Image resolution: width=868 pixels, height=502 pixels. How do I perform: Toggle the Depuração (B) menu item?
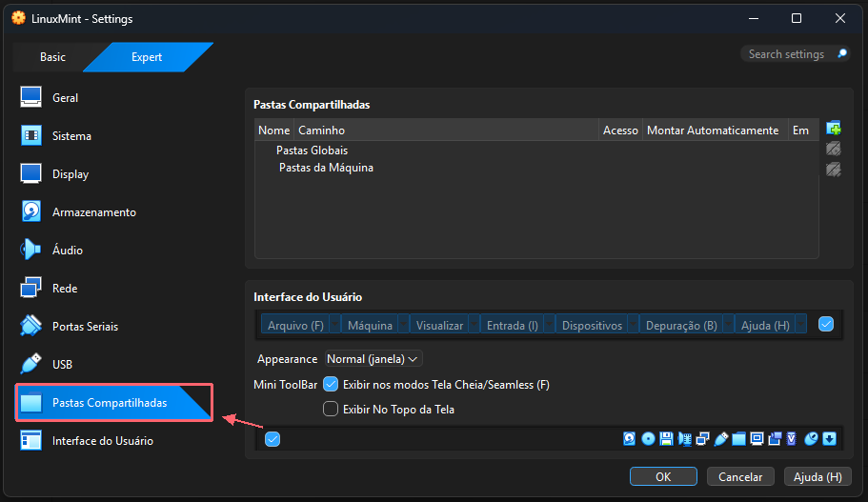coord(681,325)
